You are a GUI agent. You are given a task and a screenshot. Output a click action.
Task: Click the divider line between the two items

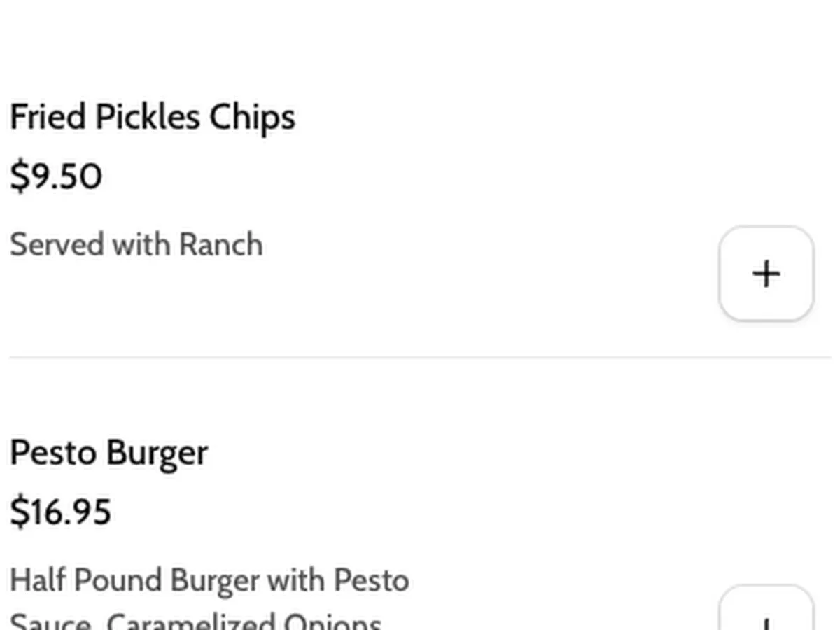pos(420,357)
